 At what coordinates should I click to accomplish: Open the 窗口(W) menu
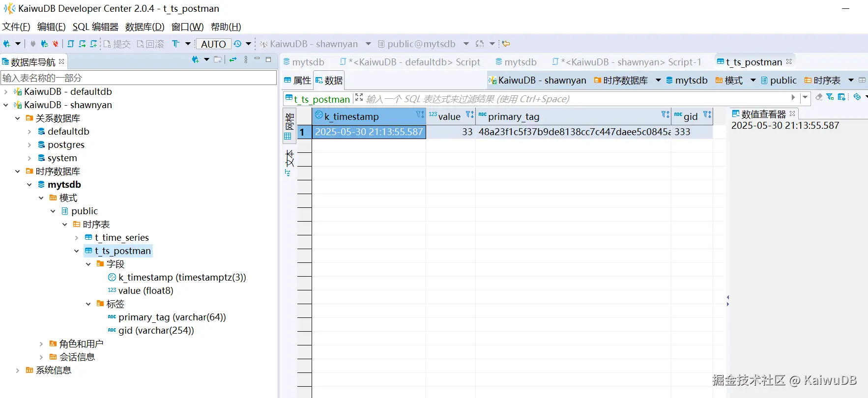pos(187,27)
